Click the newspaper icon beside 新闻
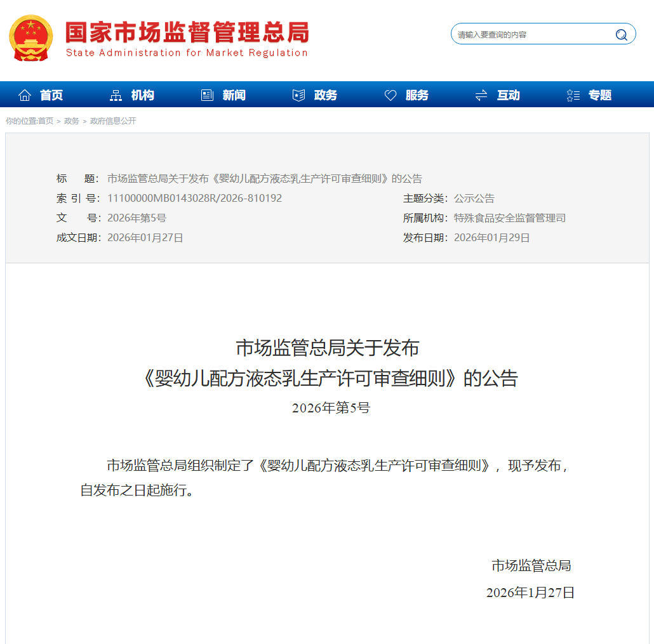 pyautogui.click(x=207, y=95)
